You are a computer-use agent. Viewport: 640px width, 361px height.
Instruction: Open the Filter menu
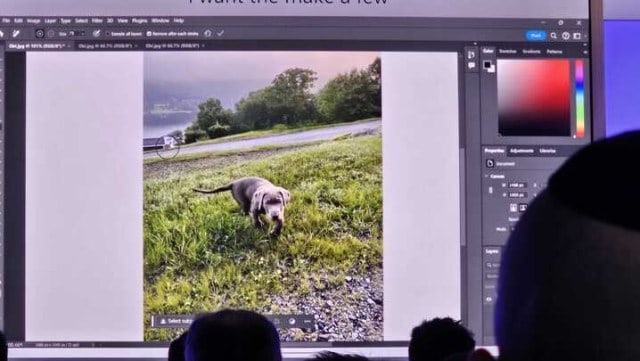tap(97, 20)
